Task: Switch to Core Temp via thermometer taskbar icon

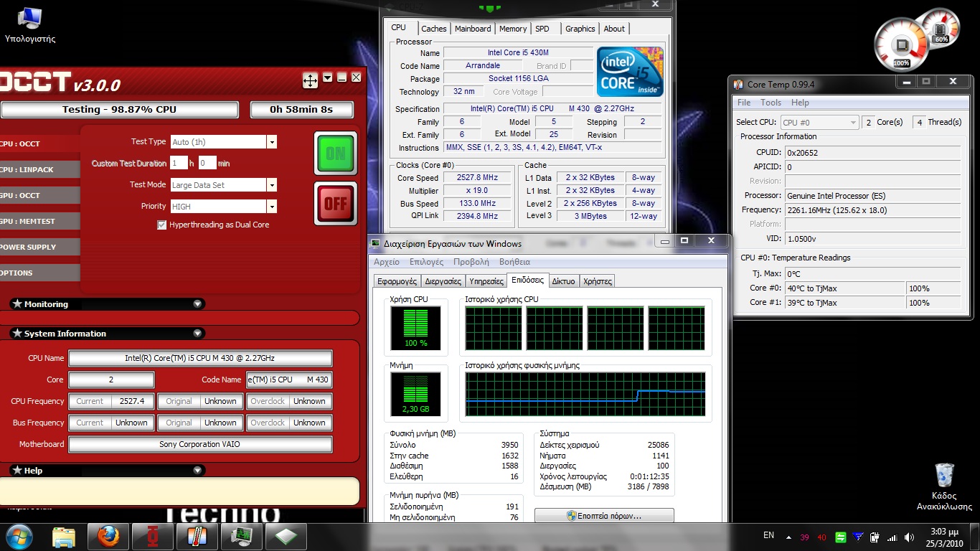Action: click(x=197, y=536)
